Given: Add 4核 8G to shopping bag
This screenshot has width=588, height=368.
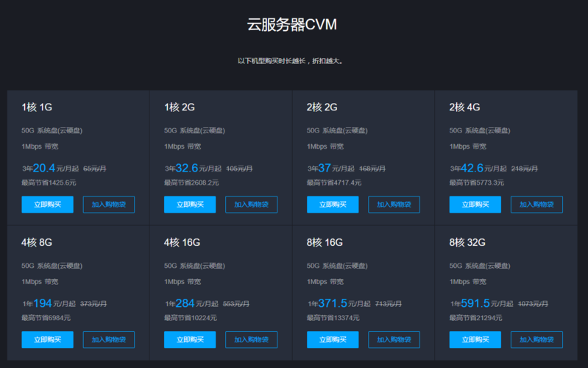Looking at the screenshot, I should (109, 339).
